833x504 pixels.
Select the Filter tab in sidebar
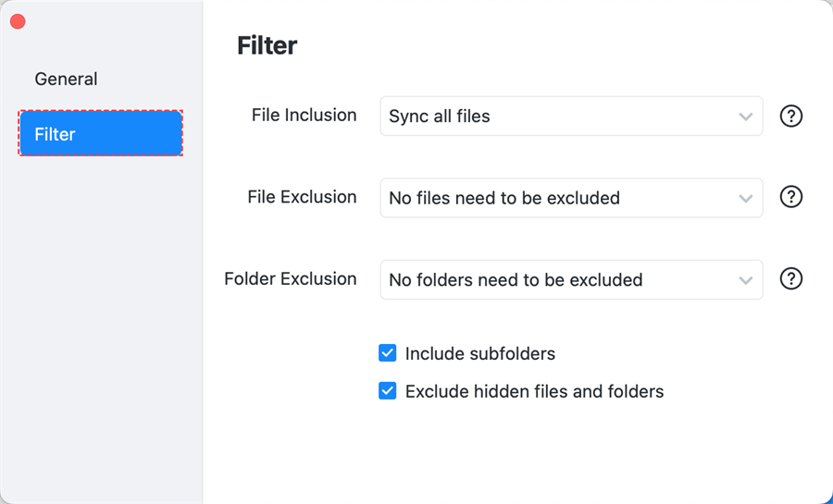click(100, 134)
